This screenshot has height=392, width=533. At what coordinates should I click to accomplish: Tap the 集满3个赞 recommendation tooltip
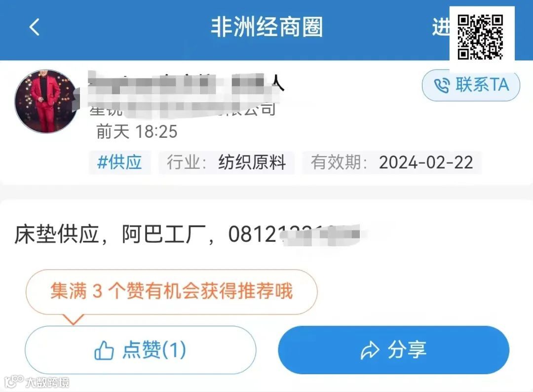(171, 292)
